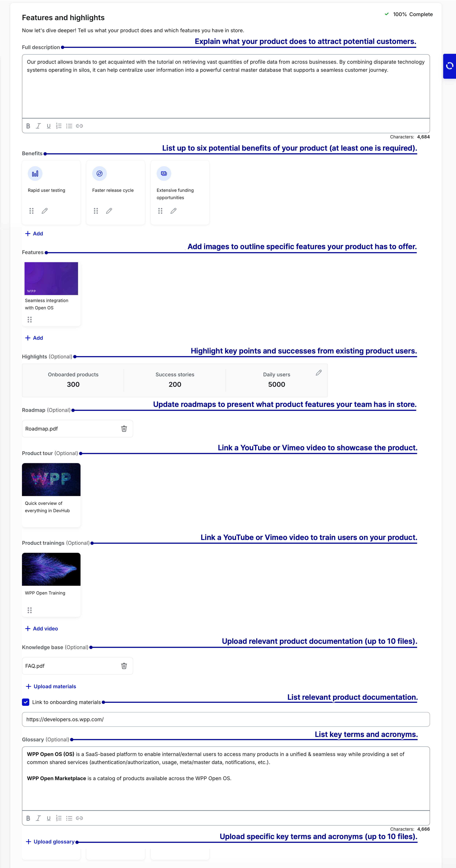
Task: Uncheck Link to onboarding materials checkbox
Action: point(26,702)
